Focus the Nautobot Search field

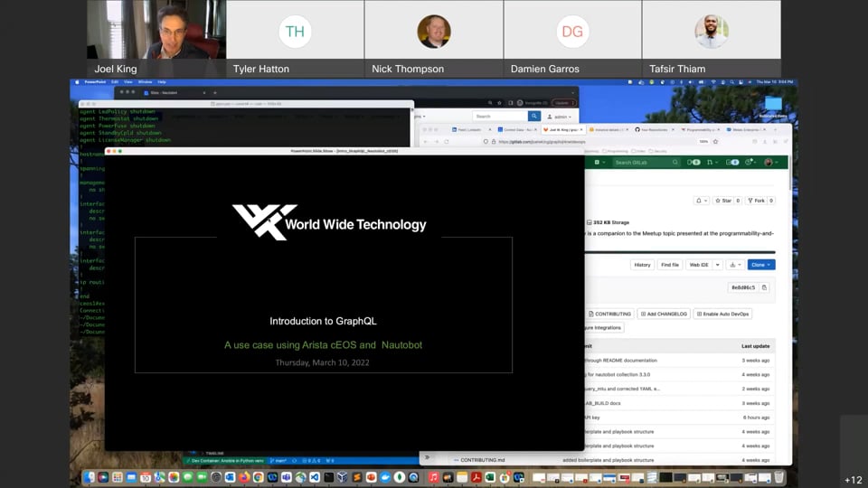[500, 117]
